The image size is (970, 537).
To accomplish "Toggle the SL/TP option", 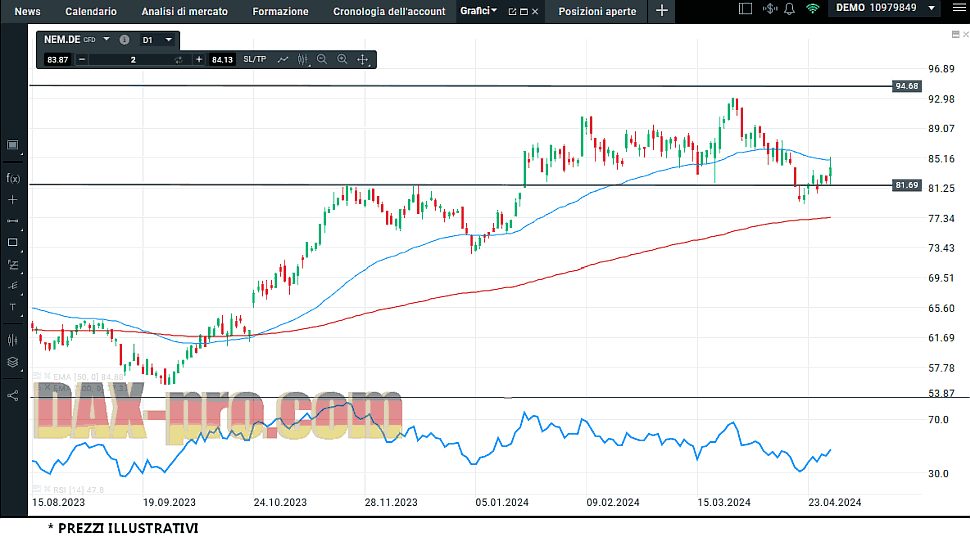I will pos(254,59).
